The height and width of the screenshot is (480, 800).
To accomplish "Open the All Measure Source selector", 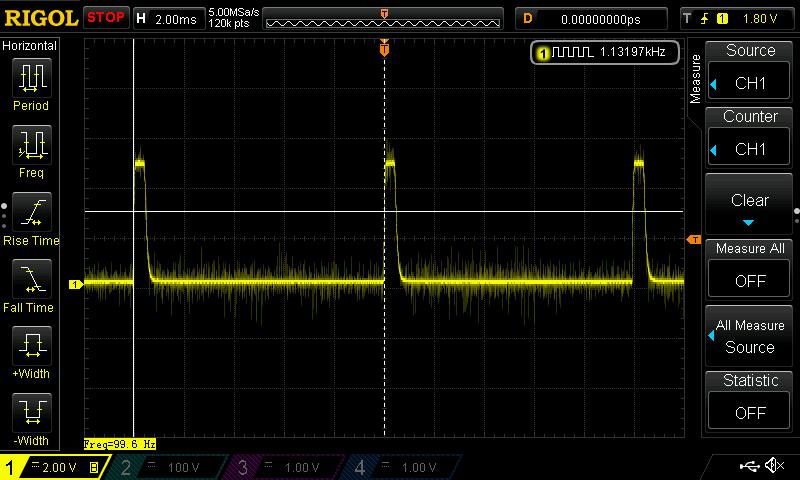I will point(749,337).
